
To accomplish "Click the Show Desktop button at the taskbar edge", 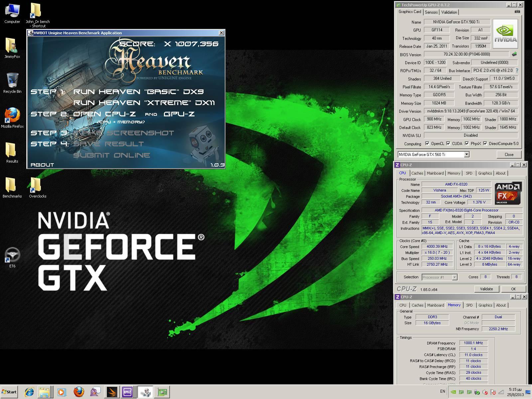I will coord(529,392).
